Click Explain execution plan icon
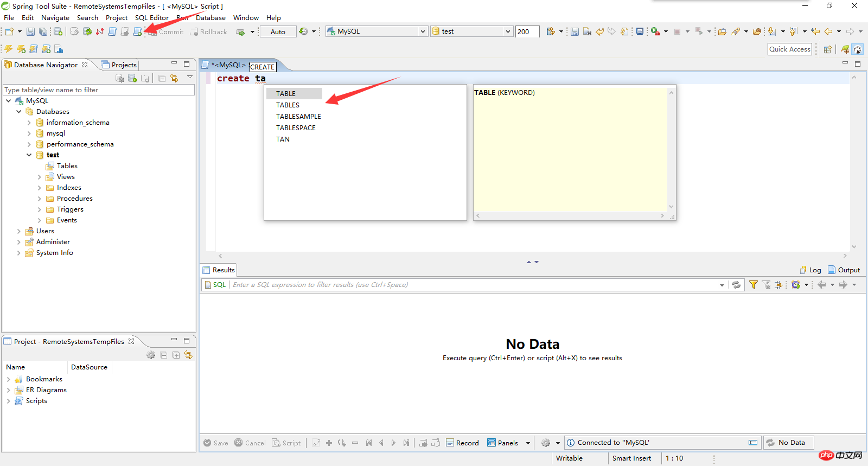This screenshot has height=466, width=868. point(59,49)
